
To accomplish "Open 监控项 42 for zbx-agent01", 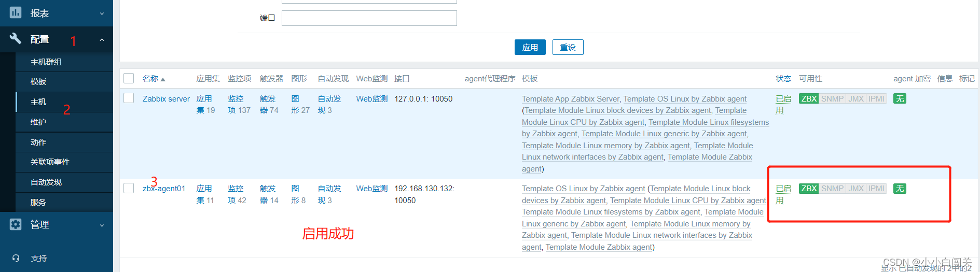I will tap(237, 194).
